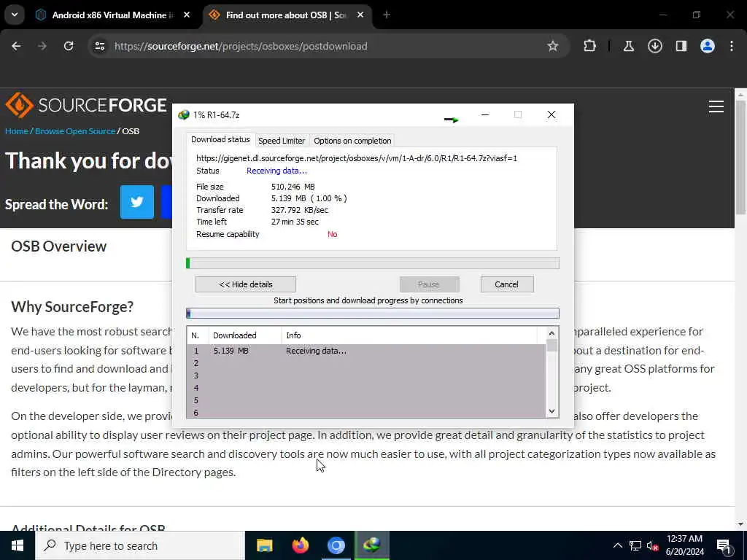View site information icon in address bar
This screenshot has width=747, height=560.
click(x=99, y=46)
